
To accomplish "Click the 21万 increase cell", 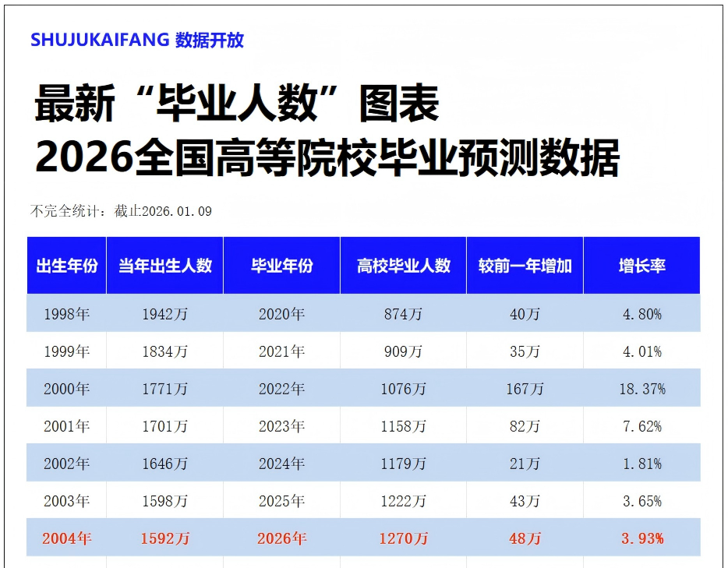I will point(525,464).
